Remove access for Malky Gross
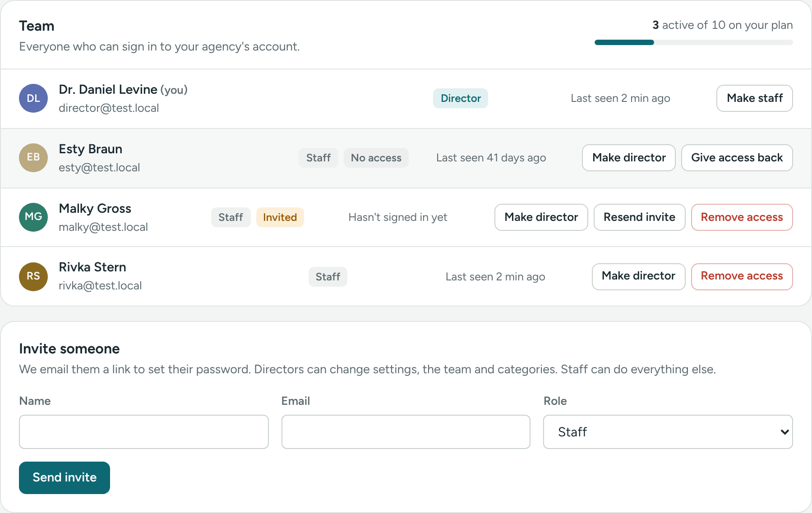The image size is (812, 513). pyautogui.click(x=742, y=217)
